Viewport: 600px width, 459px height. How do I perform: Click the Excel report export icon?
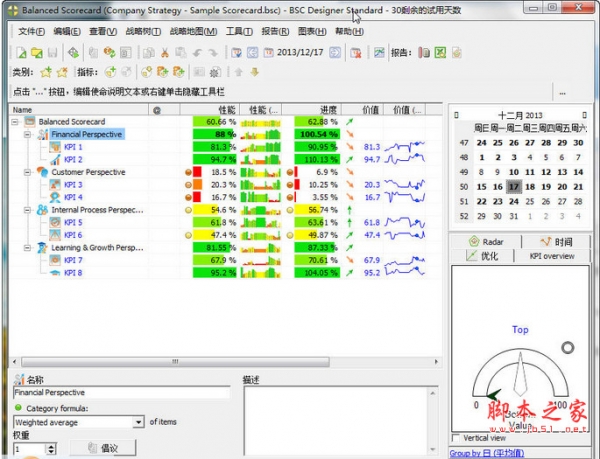pyautogui.click(x=440, y=52)
